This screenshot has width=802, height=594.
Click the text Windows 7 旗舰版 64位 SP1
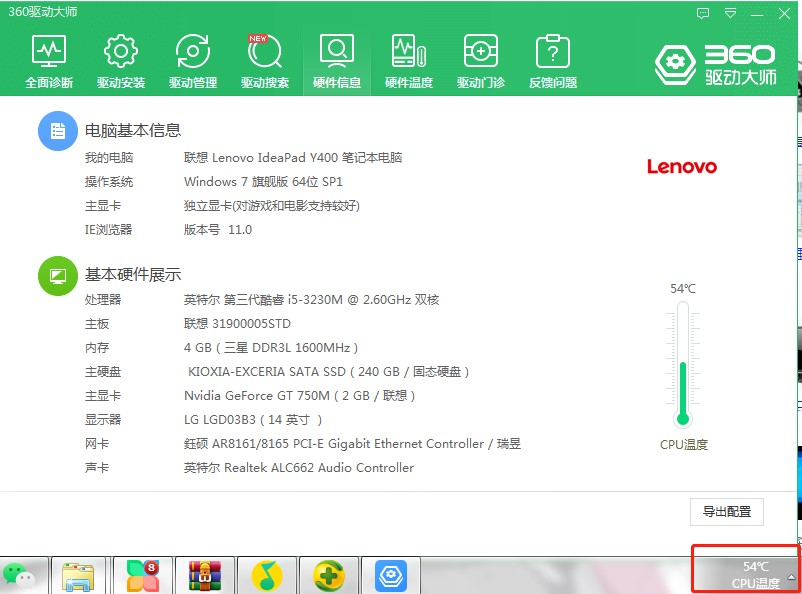[x=263, y=182]
